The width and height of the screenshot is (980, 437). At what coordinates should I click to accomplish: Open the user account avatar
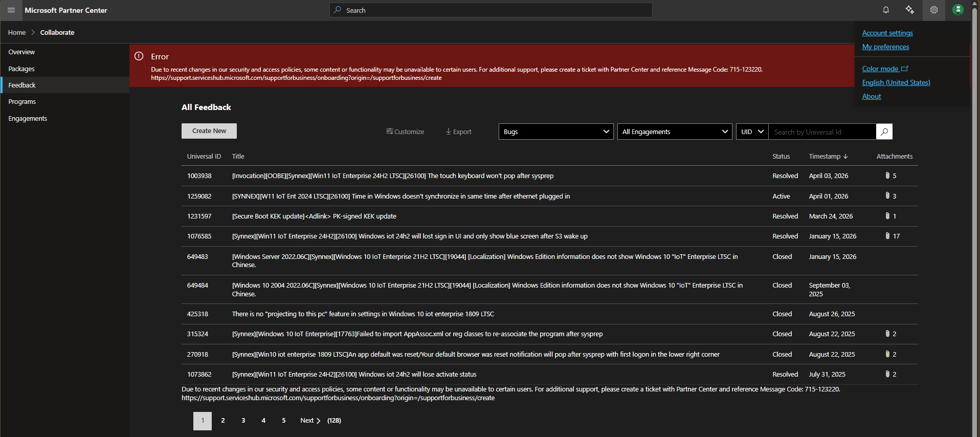(x=958, y=10)
